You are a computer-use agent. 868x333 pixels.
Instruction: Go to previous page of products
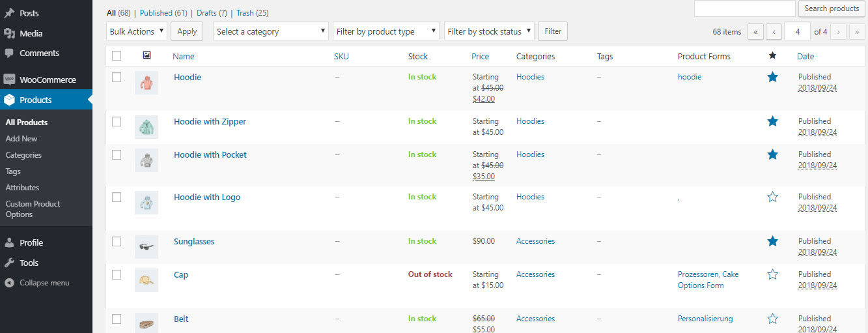coord(774,31)
